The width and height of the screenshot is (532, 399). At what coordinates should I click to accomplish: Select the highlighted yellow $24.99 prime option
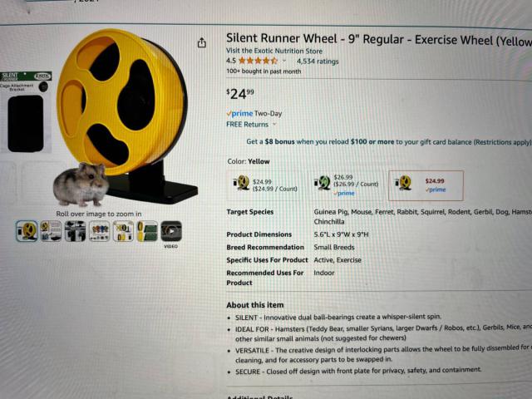pyautogui.click(x=426, y=185)
